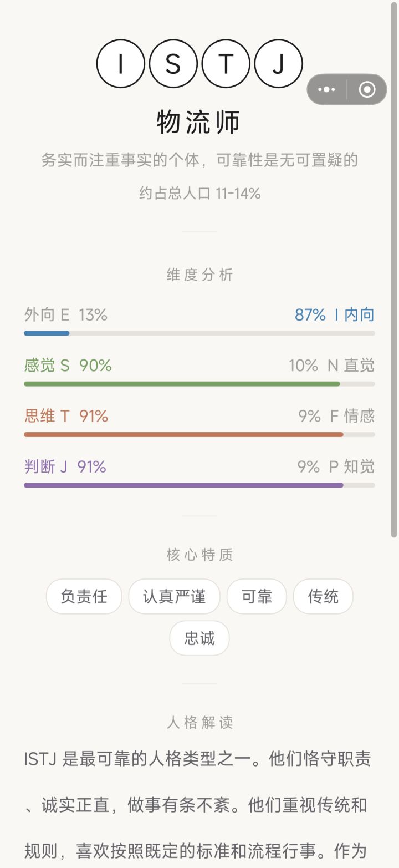Click the orange 思维 T progress bar
The image size is (399, 868).
coord(199,435)
